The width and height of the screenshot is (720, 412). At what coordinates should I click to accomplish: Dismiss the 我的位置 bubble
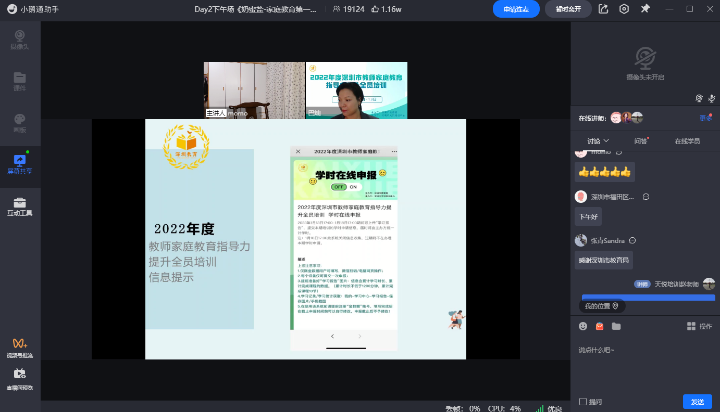click(617, 305)
